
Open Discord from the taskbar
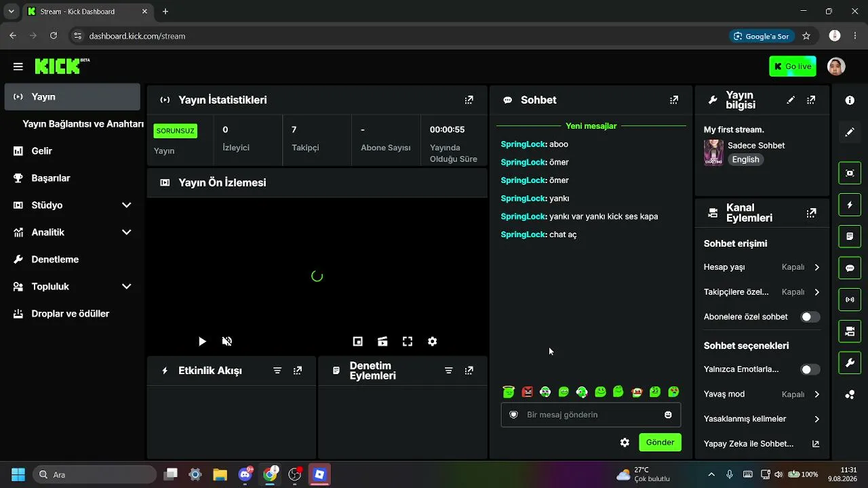245,474
